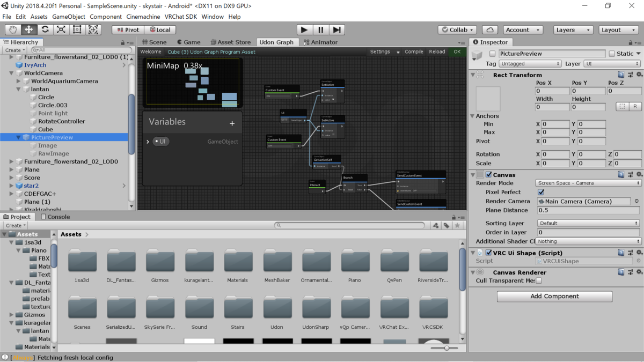Expand the UI variable entry
This screenshot has width=644, height=362.
[148, 142]
